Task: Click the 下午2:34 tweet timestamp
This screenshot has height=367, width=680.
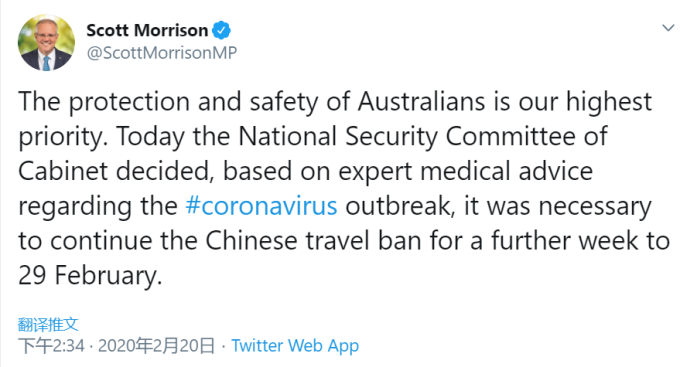Action: point(51,346)
